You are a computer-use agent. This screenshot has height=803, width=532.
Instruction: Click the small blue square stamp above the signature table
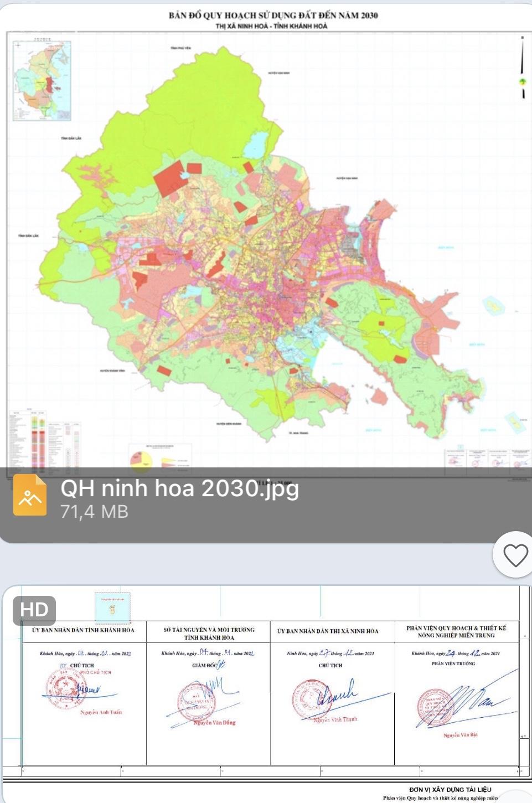pyautogui.click(x=112, y=608)
